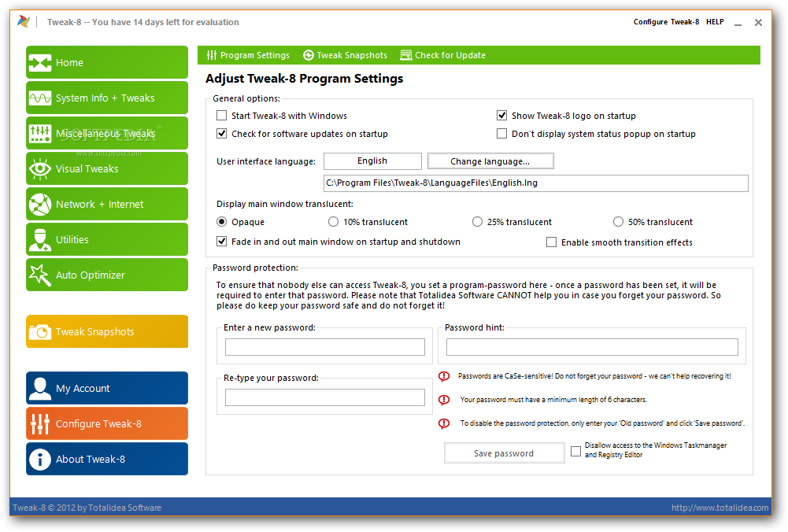The image size is (788, 532).
Task: Click the English language button
Action: 372,161
